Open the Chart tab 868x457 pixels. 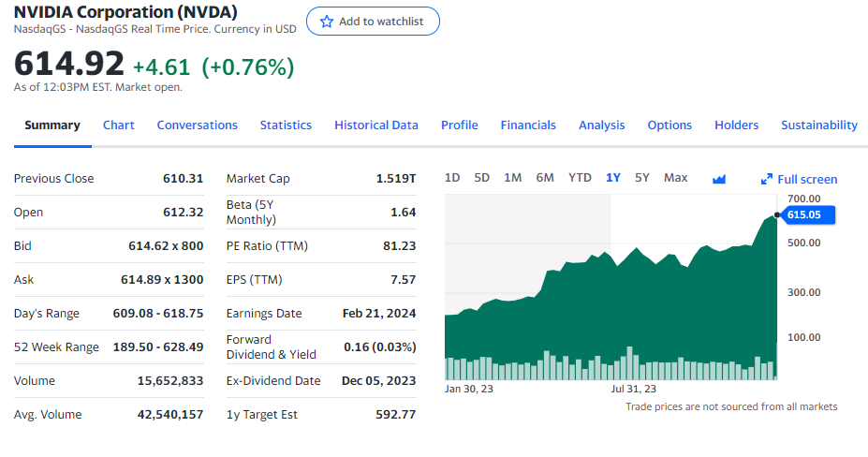click(119, 125)
